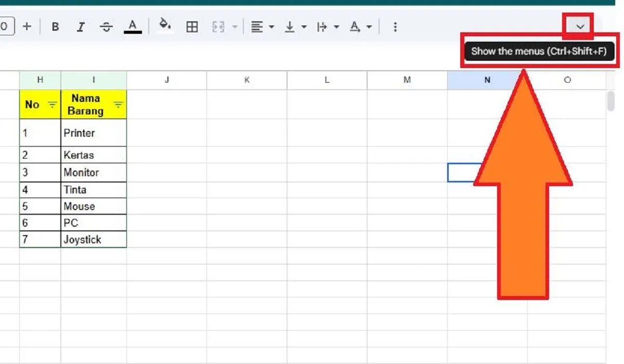Click the increase font size plus button
Viewport: 624px width, 364px height.
[x=27, y=27]
